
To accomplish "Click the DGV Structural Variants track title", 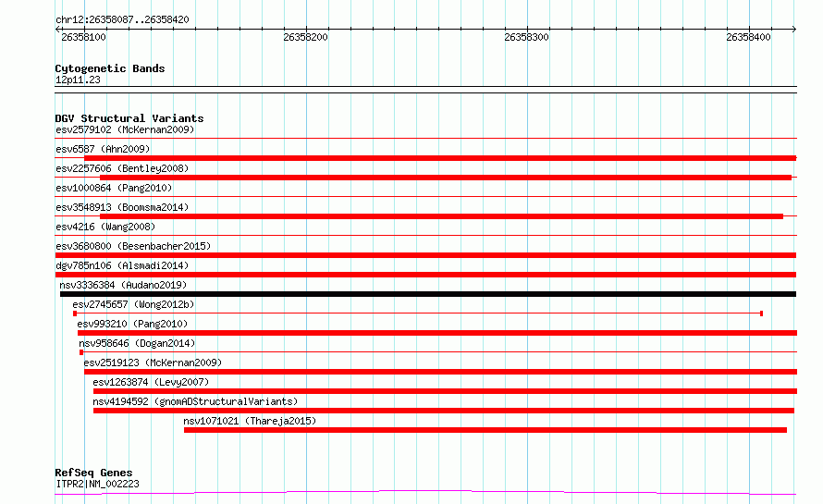I will (x=129, y=118).
